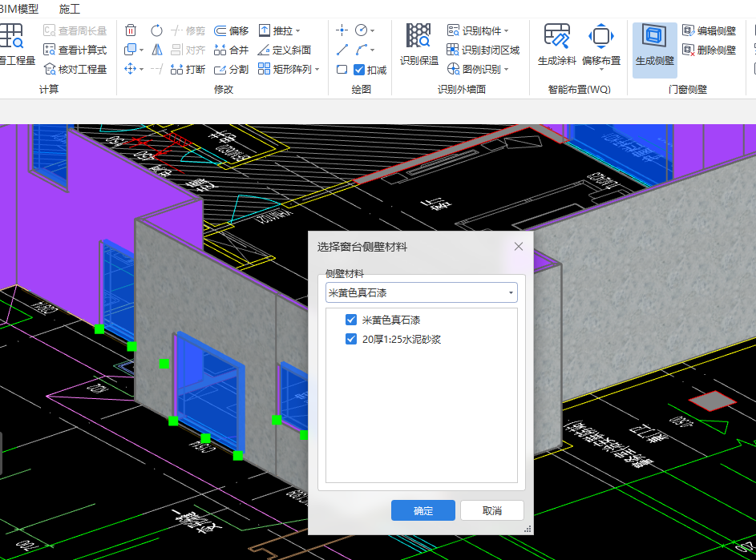Click the 生成侧壁 tool icon
The image size is (756, 560).
click(x=654, y=37)
